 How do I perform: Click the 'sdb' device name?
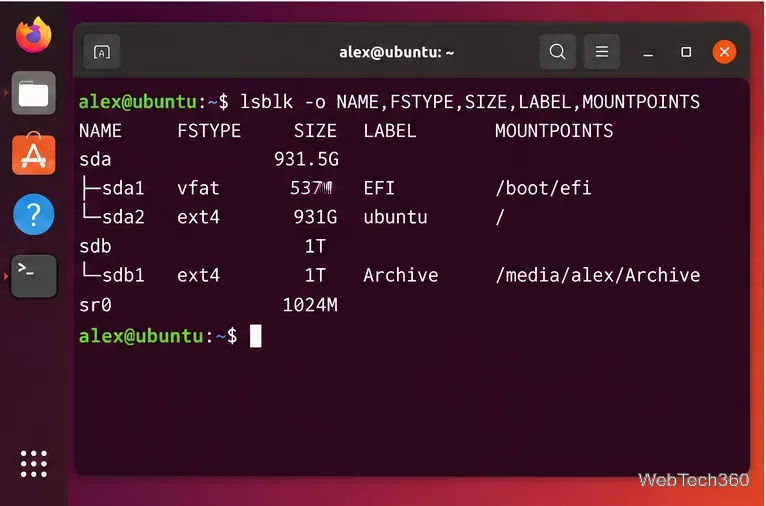click(x=95, y=246)
